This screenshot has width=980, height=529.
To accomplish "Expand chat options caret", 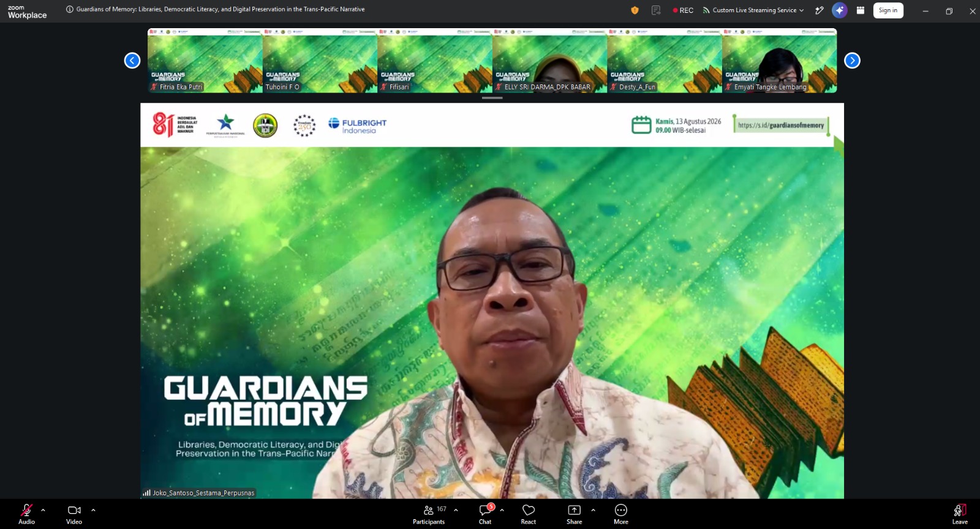I will click(502, 510).
